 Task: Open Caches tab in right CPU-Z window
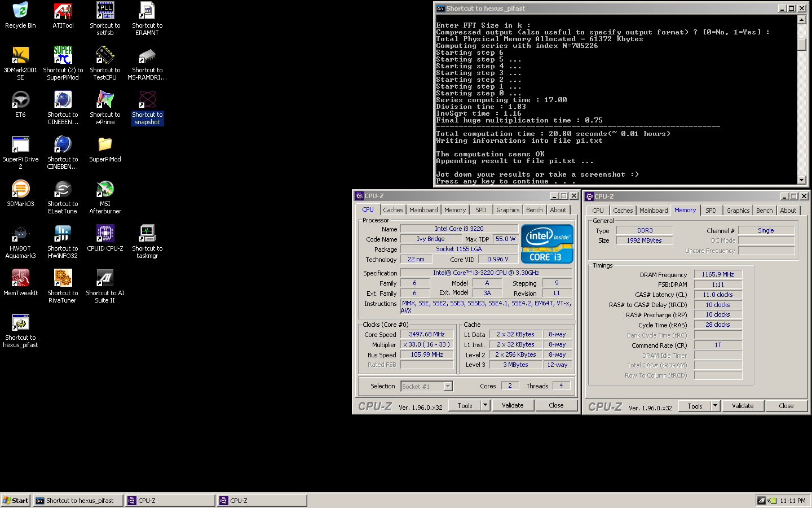coord(623,211)
